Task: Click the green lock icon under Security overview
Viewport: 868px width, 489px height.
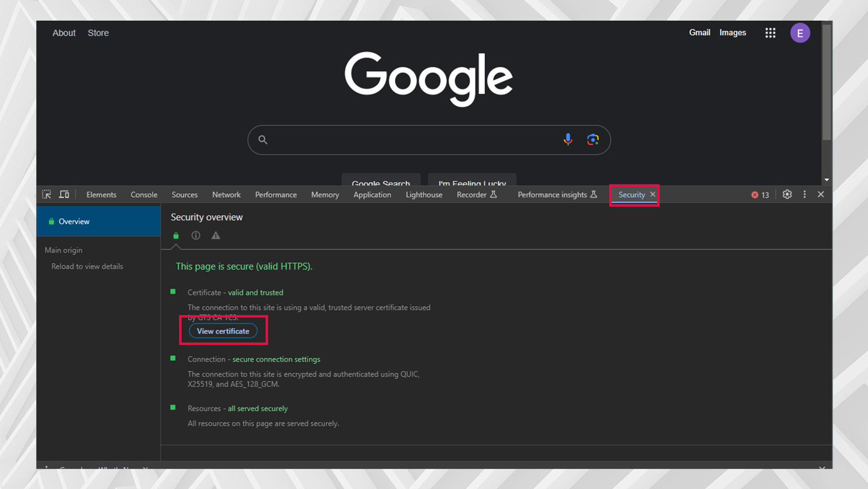Action: click(x=176, y=235)
